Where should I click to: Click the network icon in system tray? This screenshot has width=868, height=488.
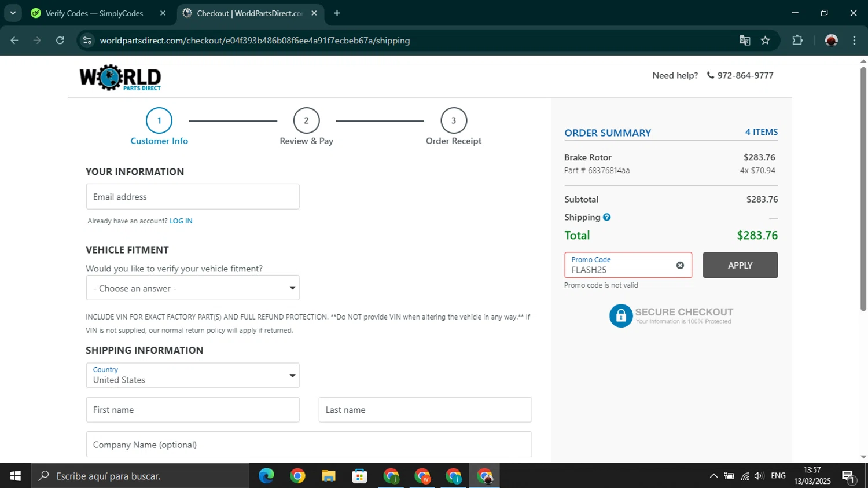[x=745, y=476]
